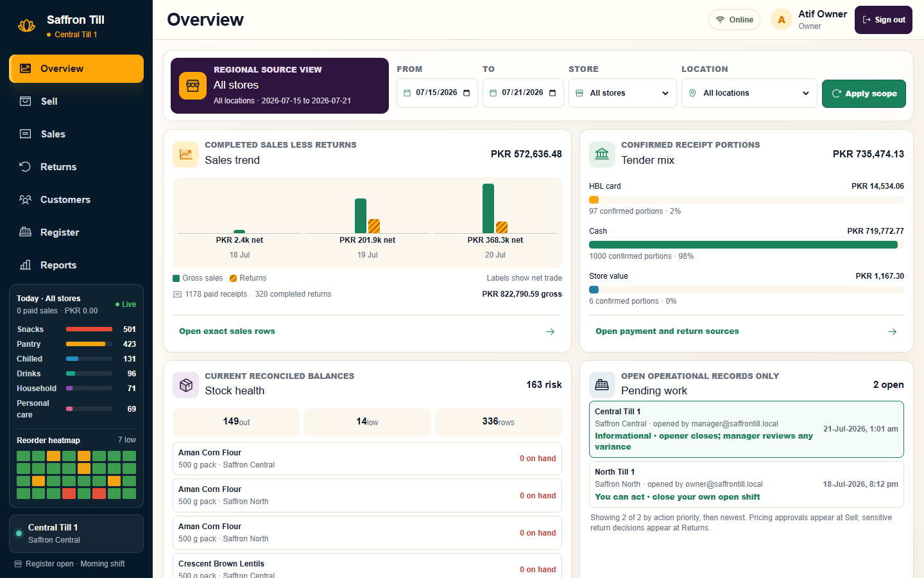Click the Atif Owner avatar

coord(781,20)
